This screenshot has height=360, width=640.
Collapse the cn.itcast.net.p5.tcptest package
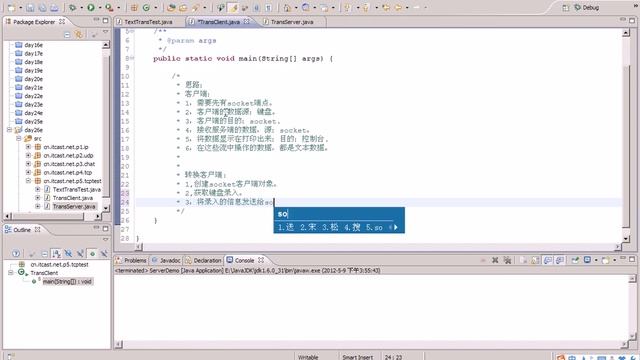[x=28, y=181]
